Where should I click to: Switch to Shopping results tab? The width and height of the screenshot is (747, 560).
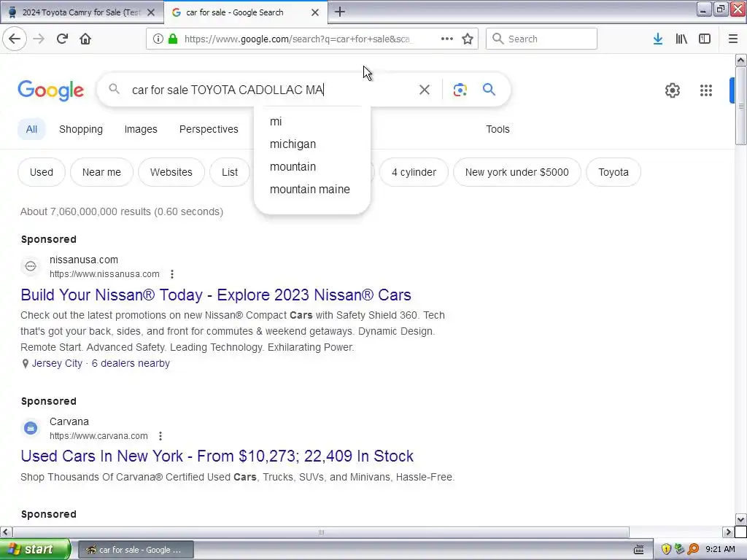coord(80,129)
